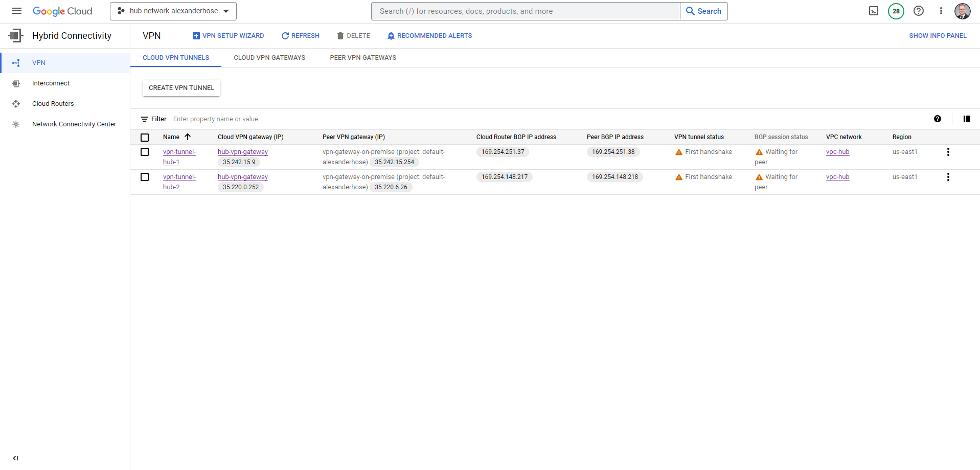
Task: Open the vpc-hub network link
Action: 837,152
